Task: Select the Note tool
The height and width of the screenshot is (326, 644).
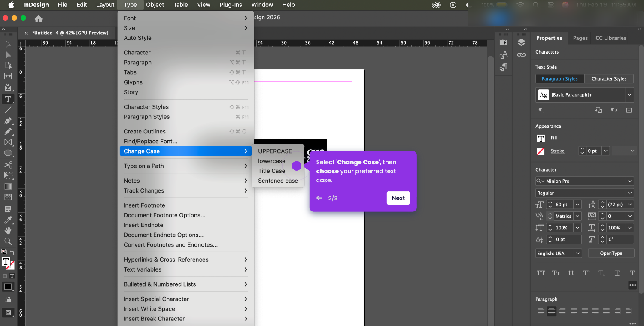Action: coord(8,209)
